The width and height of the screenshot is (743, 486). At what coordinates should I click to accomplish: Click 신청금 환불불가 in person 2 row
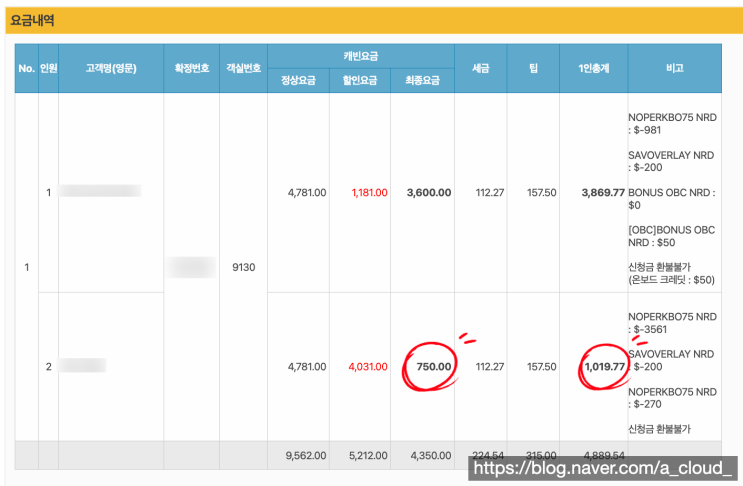click(660, 429)
